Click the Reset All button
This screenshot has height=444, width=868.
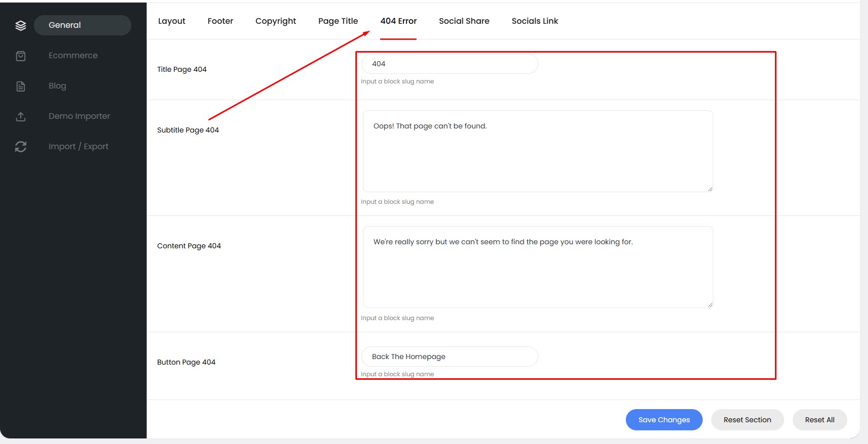[819, 420]
